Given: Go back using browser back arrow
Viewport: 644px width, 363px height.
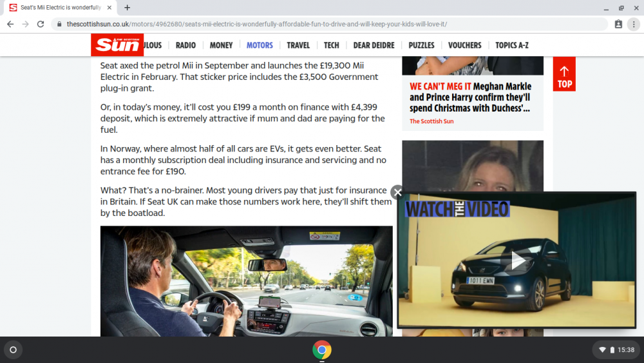Looking at the screenshot, I should click(x=10, y=25).
